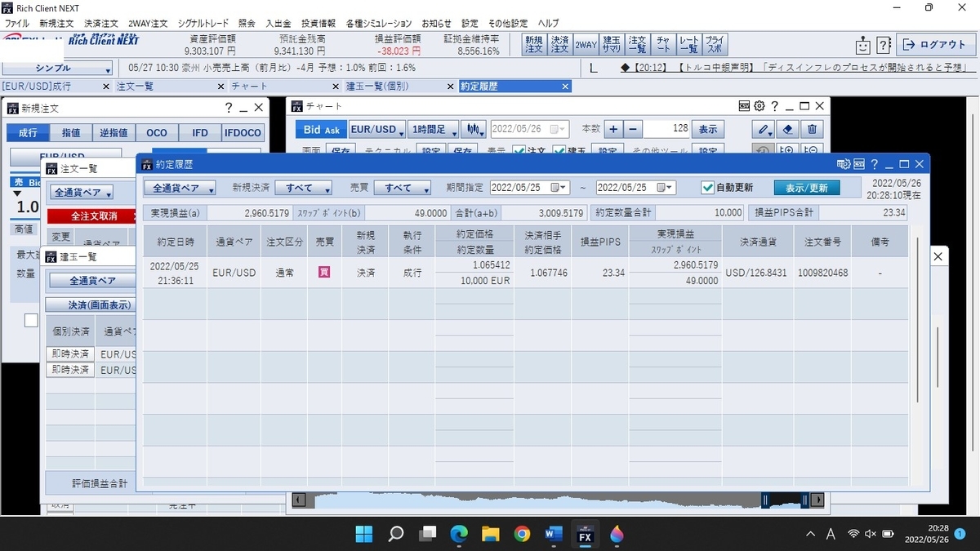Open 全通貨ペア dropdown in 約定履歴
980x551 pixels.
coord(180,188)
